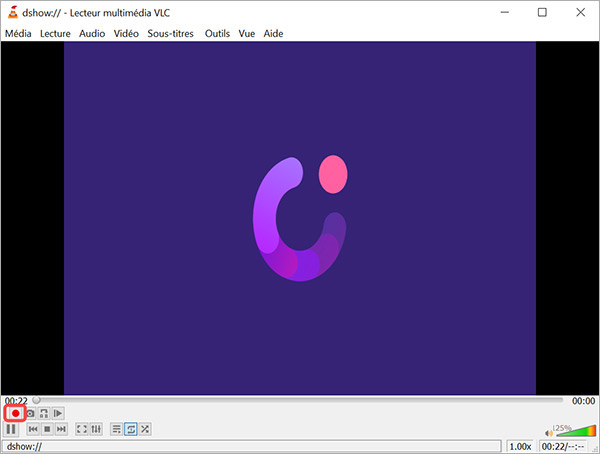Open the Média menu
The width and height of the screenshot is (600, 454).
[18, 33]
